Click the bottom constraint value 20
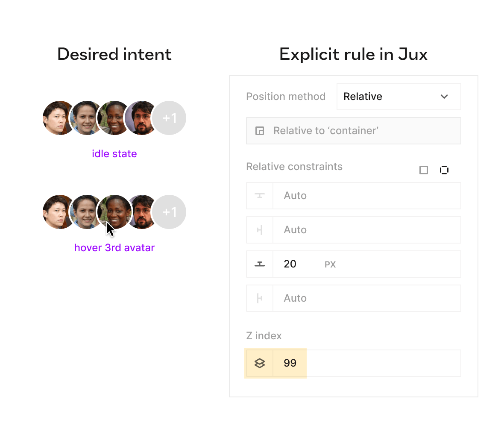Screen dimensions: 504x423 (290, 264)
